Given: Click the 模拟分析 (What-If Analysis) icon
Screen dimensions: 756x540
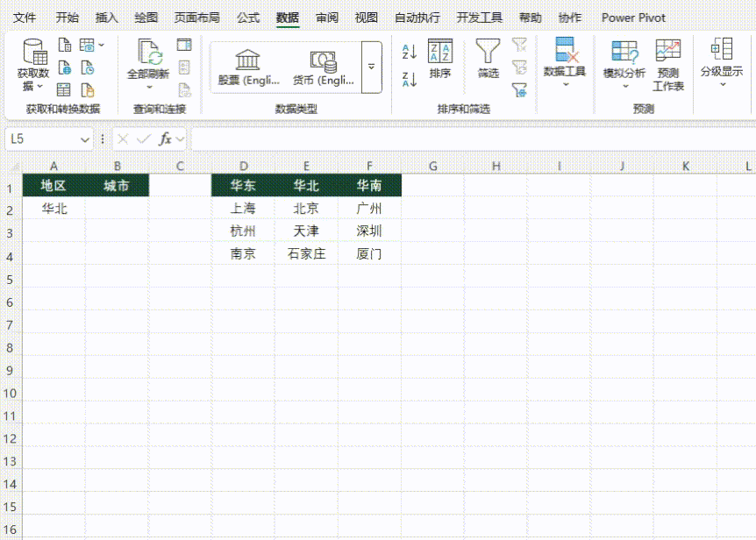Looking at the screenshot, I should coord(624,51).
